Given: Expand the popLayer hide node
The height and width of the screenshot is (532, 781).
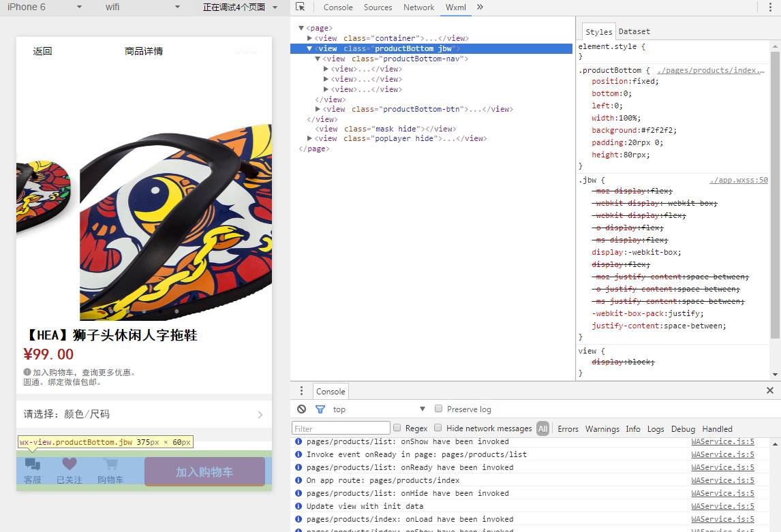Looking at the screenshot, I should tap(309, 138).
